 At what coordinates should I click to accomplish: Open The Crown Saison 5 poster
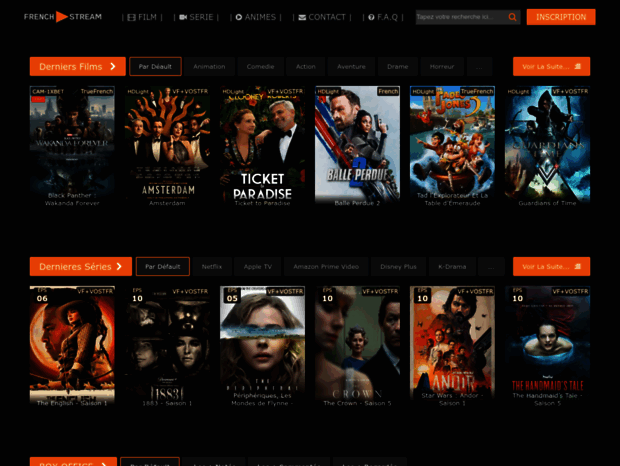[x=358, y=345]
